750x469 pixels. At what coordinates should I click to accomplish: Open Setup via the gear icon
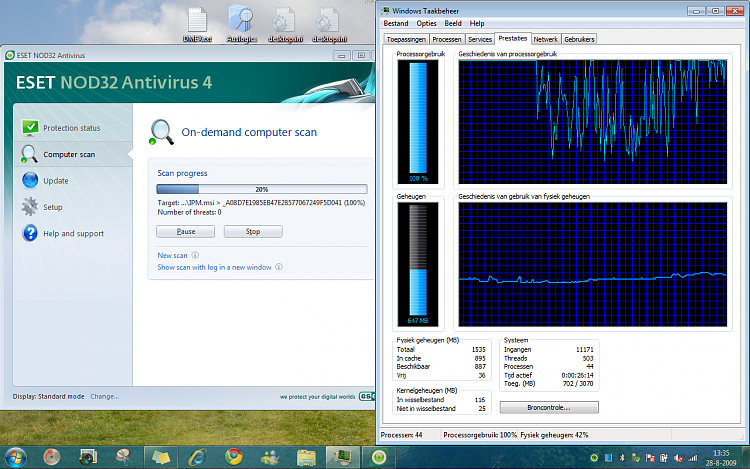[x=30, y=207]
